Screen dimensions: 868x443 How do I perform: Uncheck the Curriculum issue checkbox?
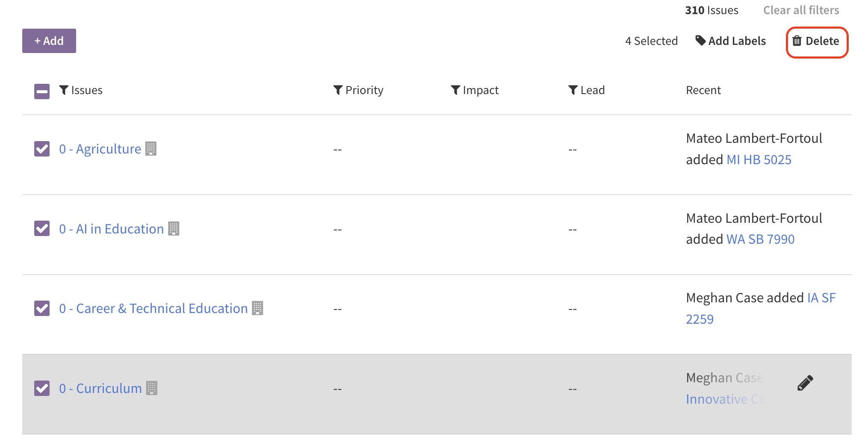tap(42, 388)
